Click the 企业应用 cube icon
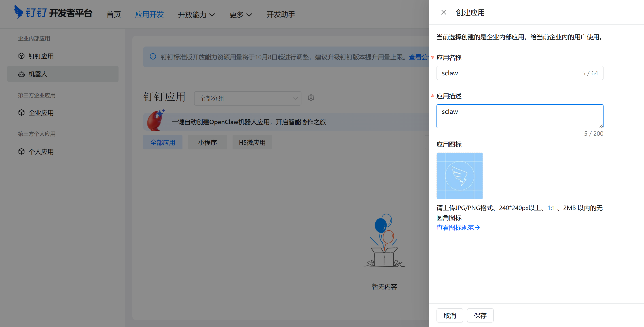 coord(21,113)
